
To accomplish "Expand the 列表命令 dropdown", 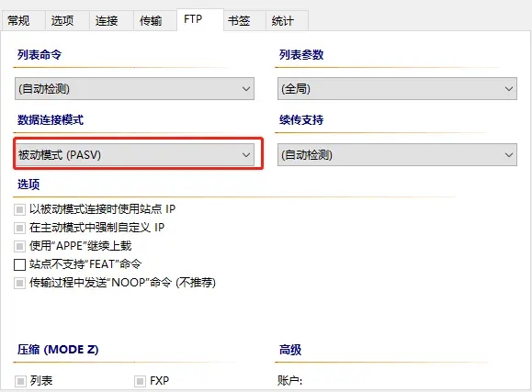I will [134, 89].
